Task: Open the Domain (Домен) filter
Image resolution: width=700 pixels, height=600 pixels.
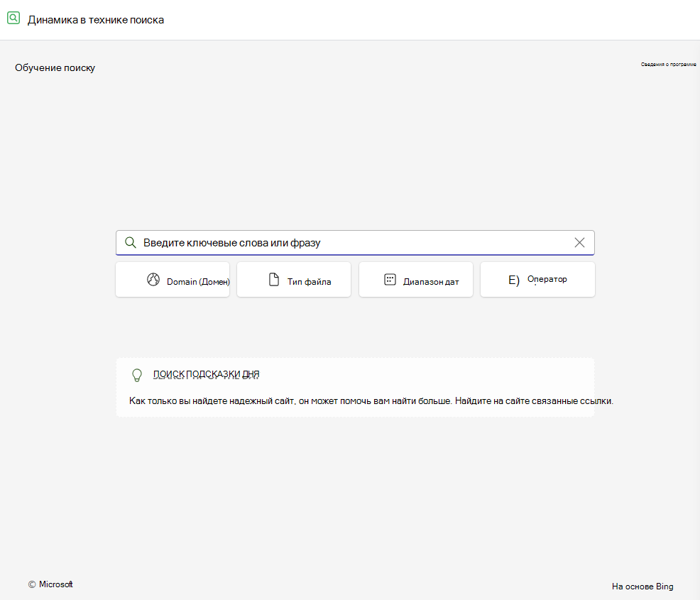Action: point(173,280)
